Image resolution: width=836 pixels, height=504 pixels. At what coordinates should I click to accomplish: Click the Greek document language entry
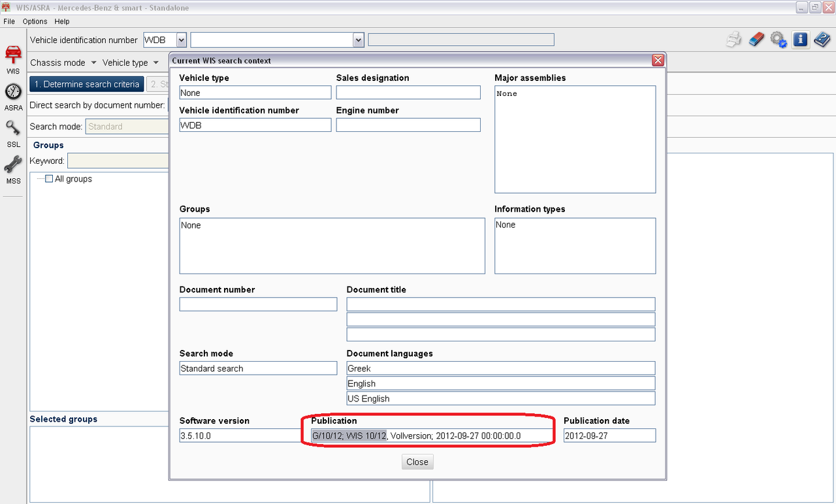pyautogui.click(x=500, y=368)
